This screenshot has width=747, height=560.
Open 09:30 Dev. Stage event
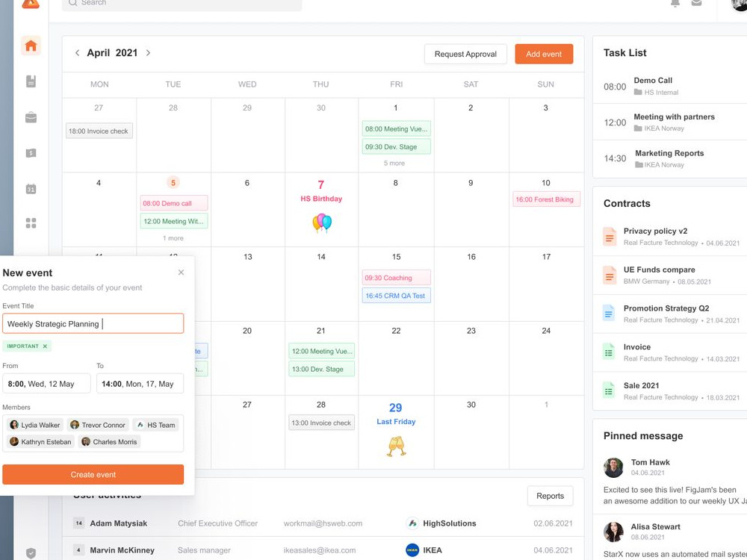click(x=397, y=146)
